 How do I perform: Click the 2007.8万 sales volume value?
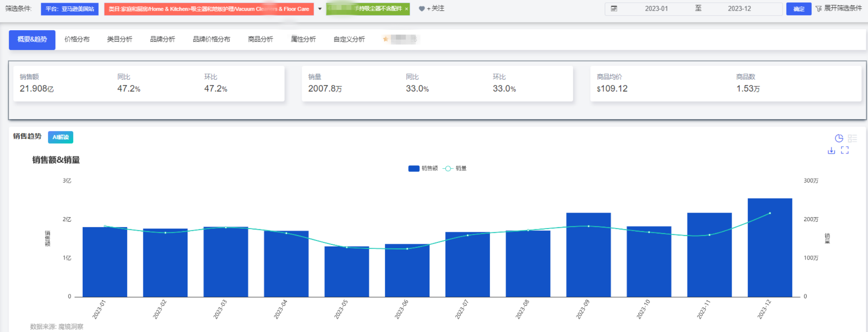pyautogui.click(x=325, y=89)
